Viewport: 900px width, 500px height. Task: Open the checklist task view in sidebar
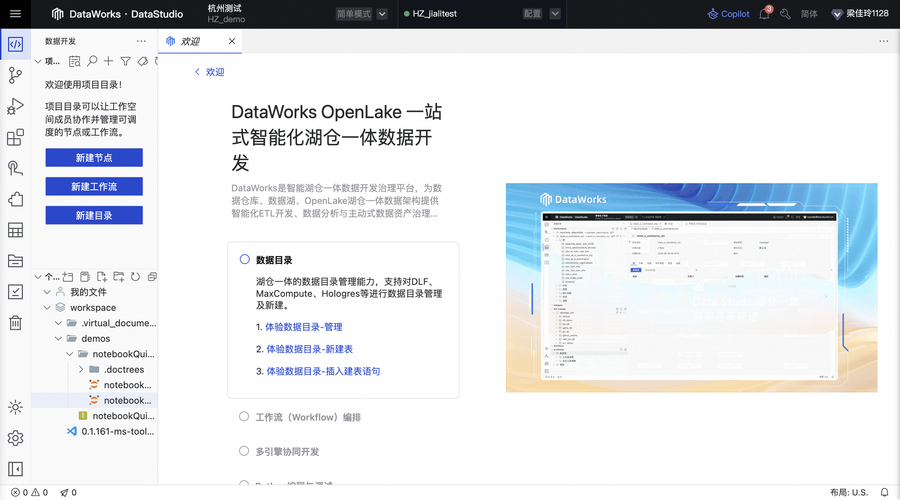[x=15, y=292]
